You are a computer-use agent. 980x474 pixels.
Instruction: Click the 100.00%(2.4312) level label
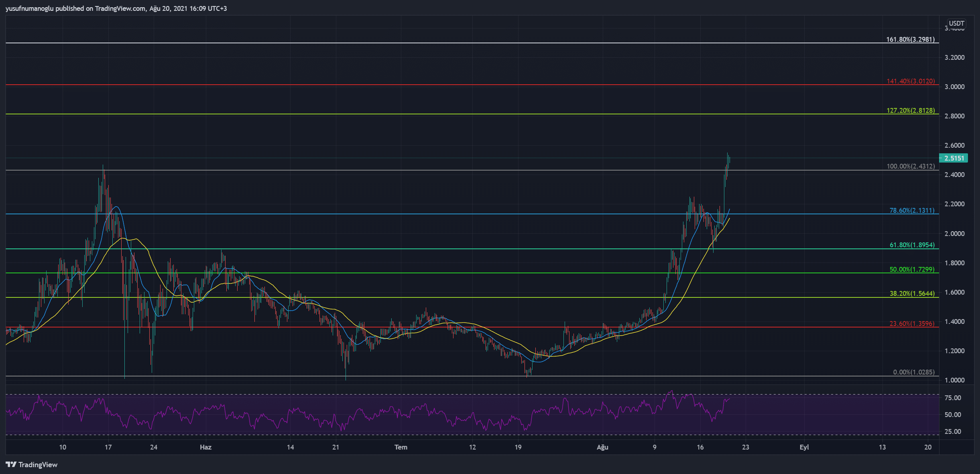point(910,166)
